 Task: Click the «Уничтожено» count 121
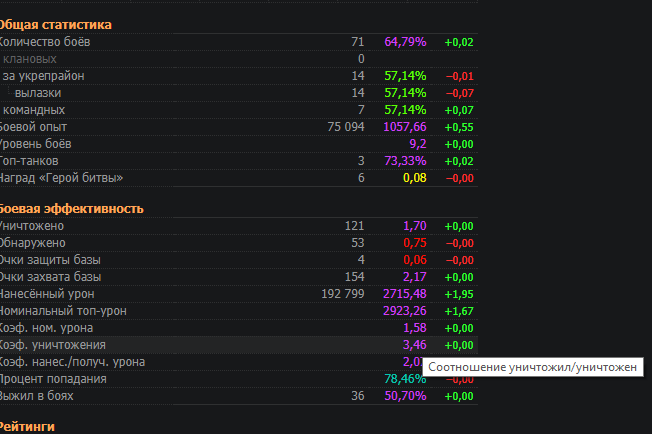coord(354,226)
